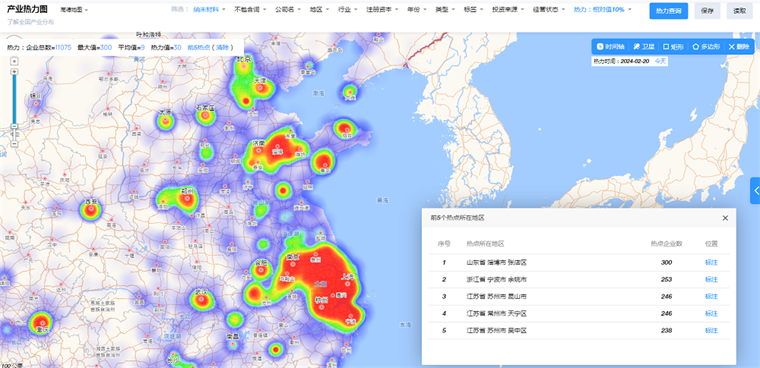The image size is (760, 368).
Task: Click the 济南 label on the map
Action: coord(258,144)
